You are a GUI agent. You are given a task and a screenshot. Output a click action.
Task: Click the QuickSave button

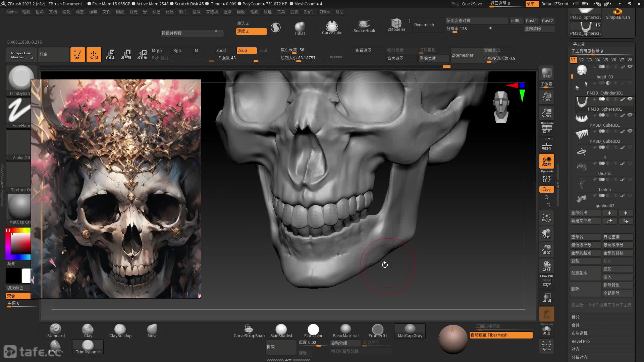[472, 4]
